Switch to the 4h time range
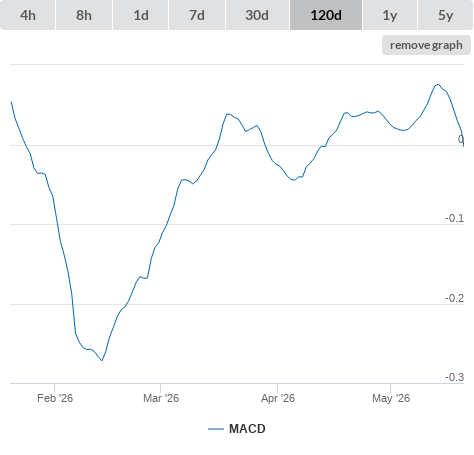The width and height of the screenshot is (474, 455). coord(28,15)
